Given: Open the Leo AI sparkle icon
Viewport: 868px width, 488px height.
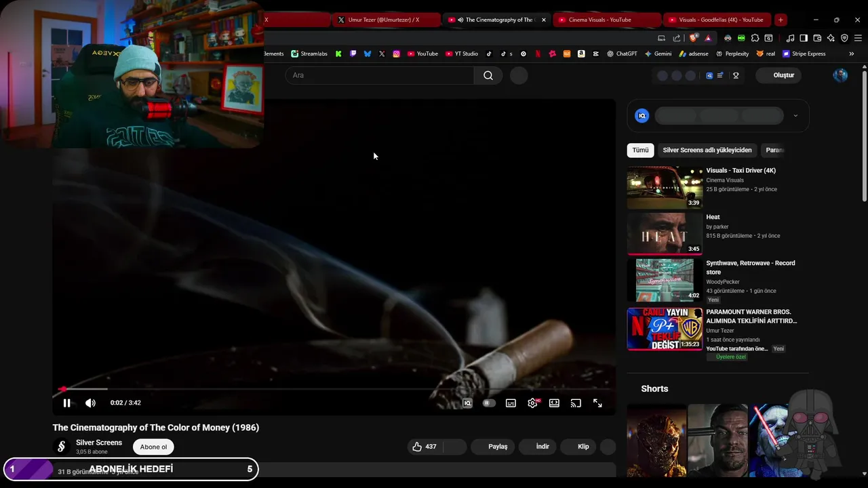Looking at the screenshot, I should (x=831, y=38).
